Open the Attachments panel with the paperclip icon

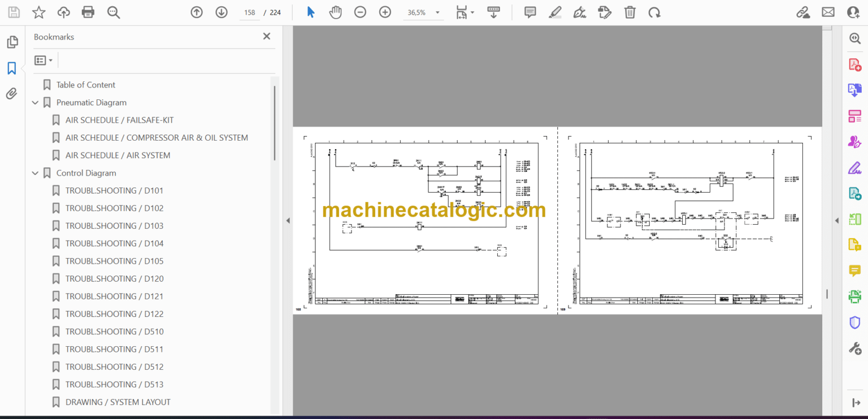click(x=11, y=94)
